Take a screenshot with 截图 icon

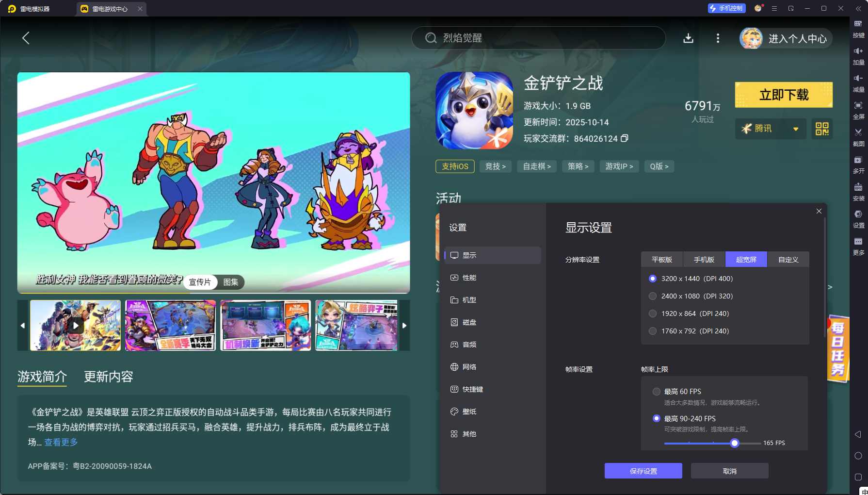[x=858, y=137]
